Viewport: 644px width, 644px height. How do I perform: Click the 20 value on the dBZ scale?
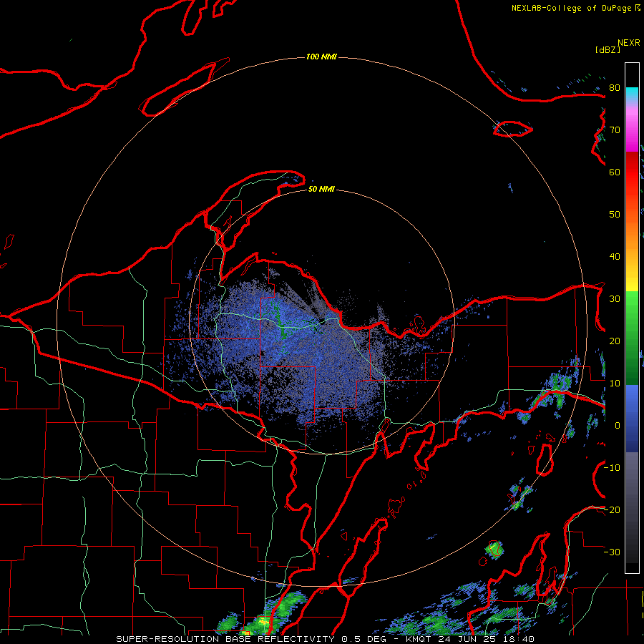pyautogui.click(x=615, y=341)
